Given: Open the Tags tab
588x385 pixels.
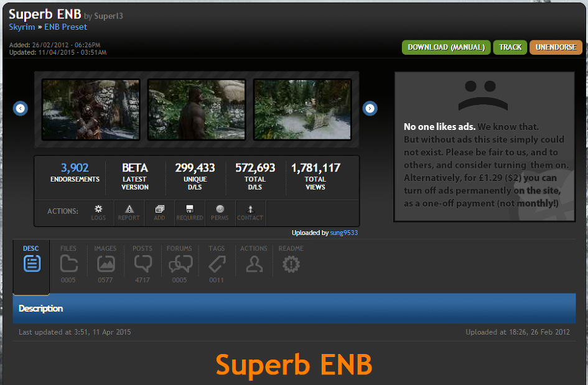Looking at the screenshot, I should click(217, 264).
